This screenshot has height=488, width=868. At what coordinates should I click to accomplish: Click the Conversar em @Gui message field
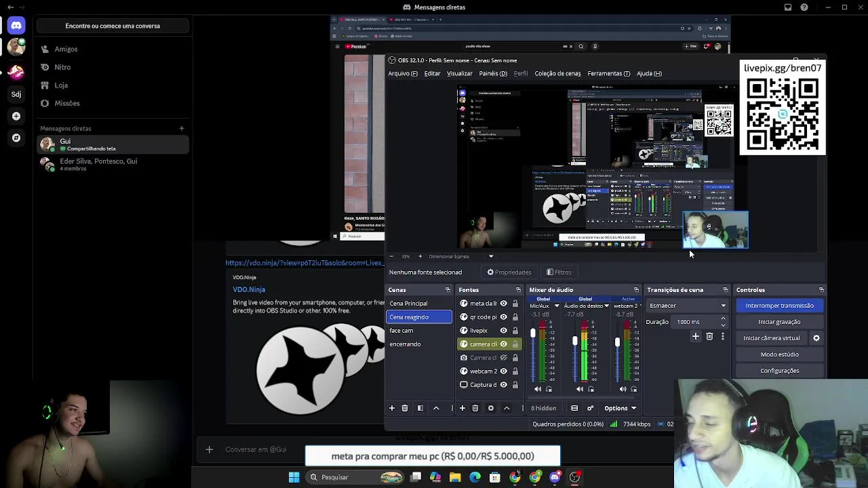256,449
